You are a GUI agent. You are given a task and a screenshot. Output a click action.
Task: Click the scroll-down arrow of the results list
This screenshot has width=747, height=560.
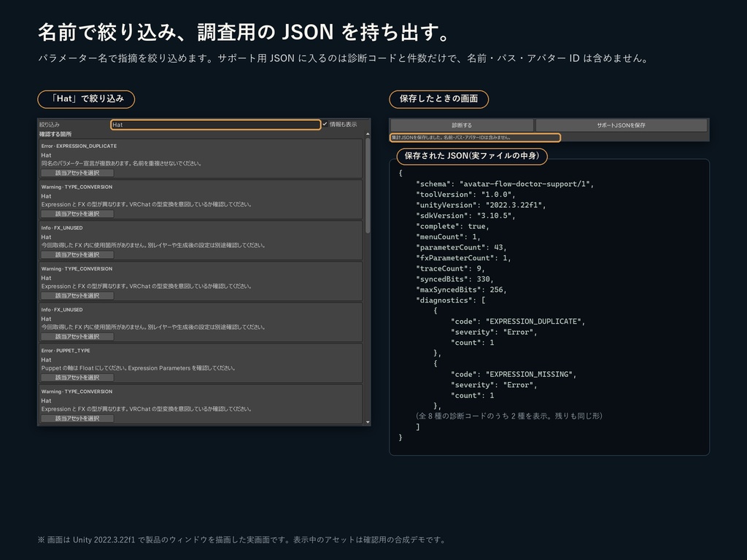(x=368, y=422)
